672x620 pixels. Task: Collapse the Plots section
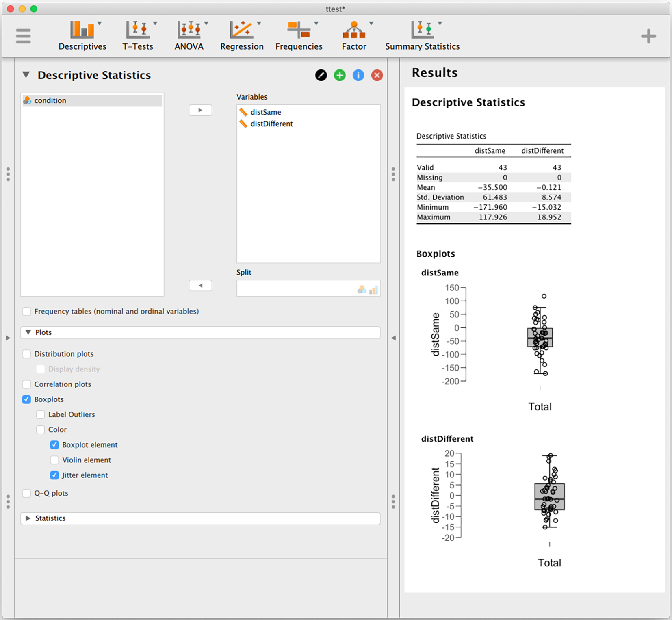200,332
